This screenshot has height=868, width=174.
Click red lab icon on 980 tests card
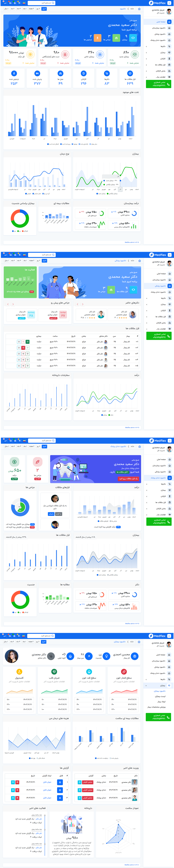click(x=65, y=54)
